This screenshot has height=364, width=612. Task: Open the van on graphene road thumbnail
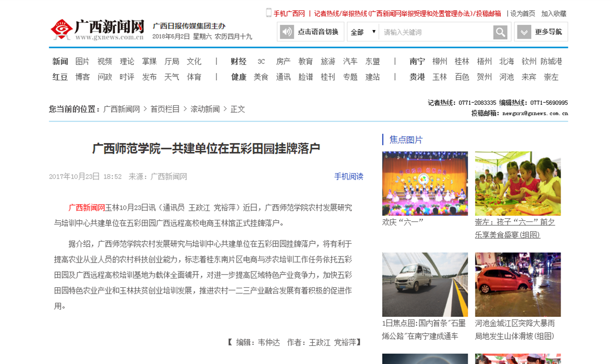tap(425, 285)
